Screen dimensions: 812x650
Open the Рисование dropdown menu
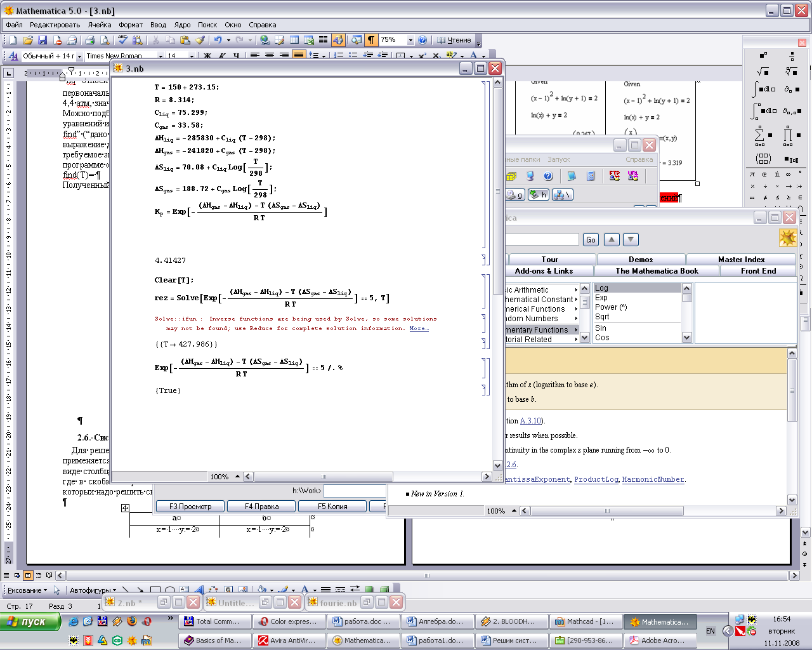click(x=27, y=590)
